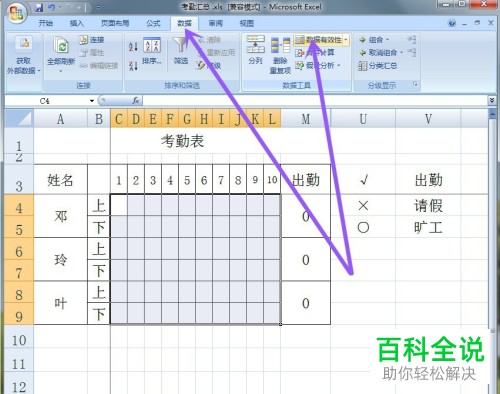
Task: Expand the 组合 dropdown arrow
Action: coord(388,40)
